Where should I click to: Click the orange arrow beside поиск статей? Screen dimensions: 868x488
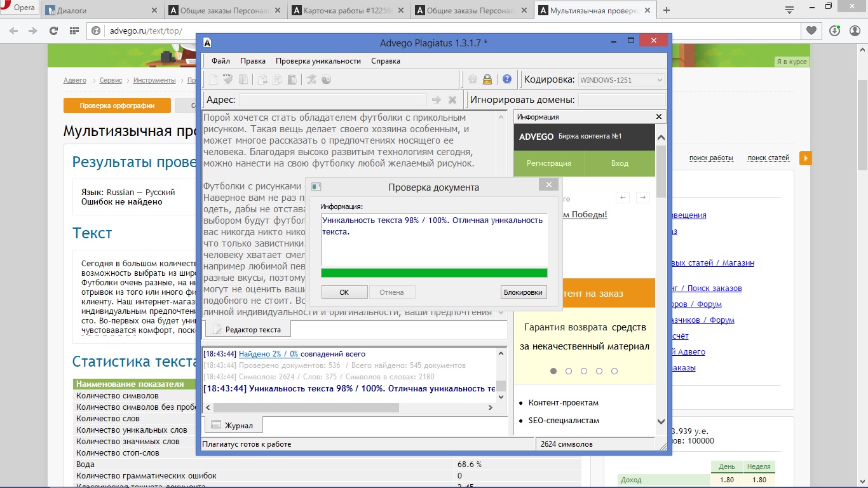coord(805,158)
